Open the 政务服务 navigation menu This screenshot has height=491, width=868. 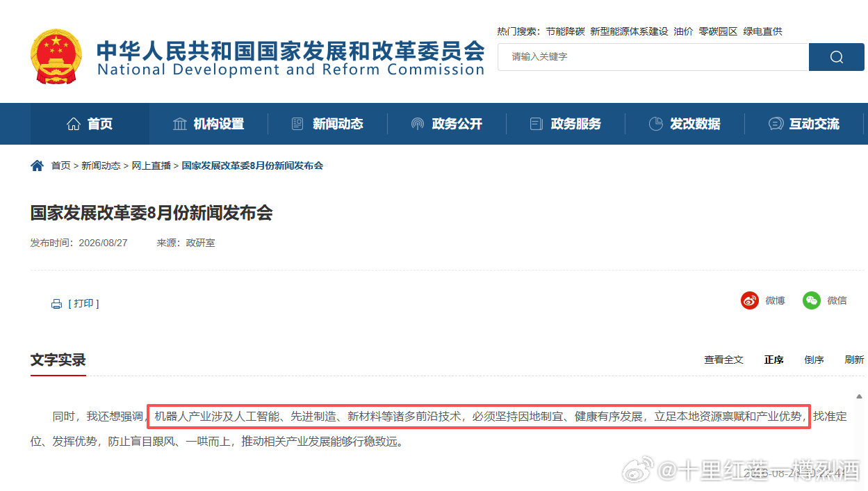566,124
